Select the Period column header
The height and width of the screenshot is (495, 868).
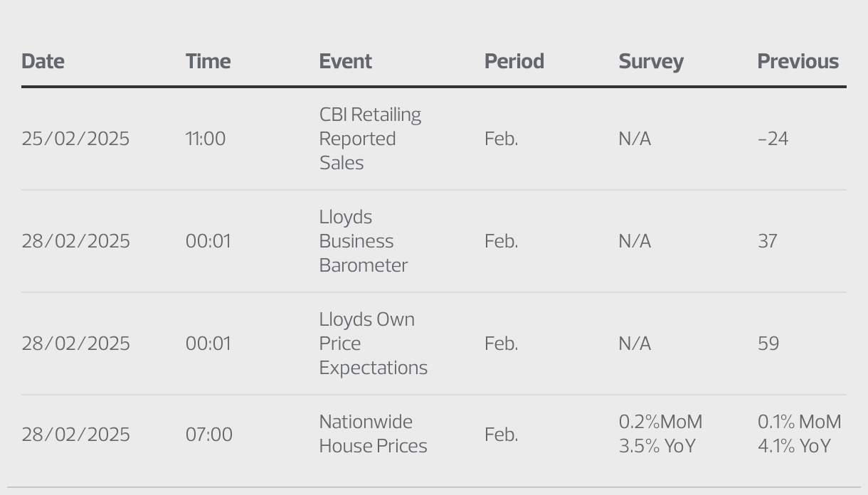coord(514,61)
